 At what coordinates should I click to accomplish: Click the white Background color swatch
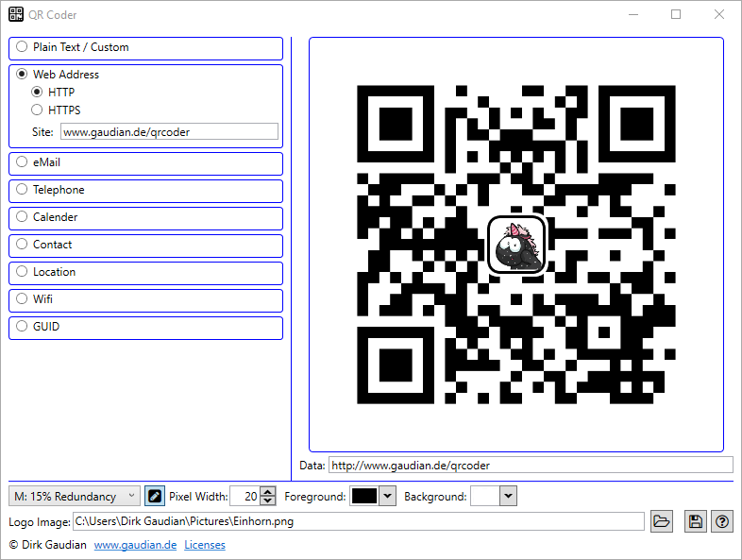485,496
